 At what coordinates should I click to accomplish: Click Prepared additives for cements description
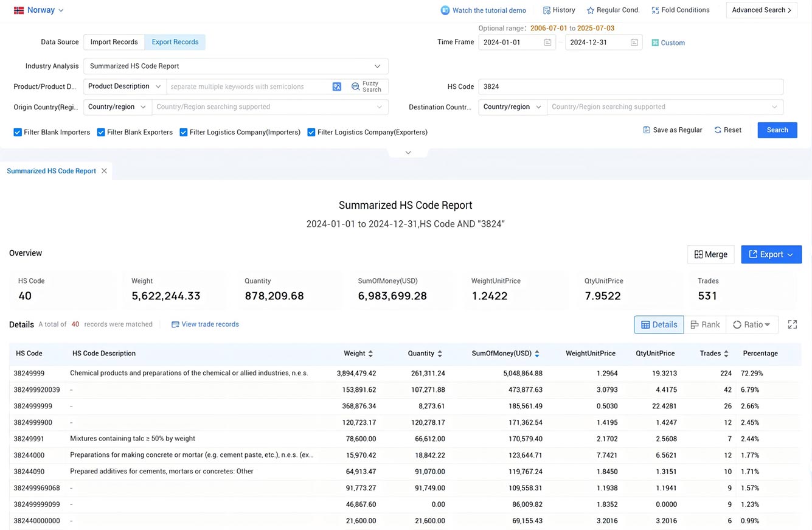(162, 472)
